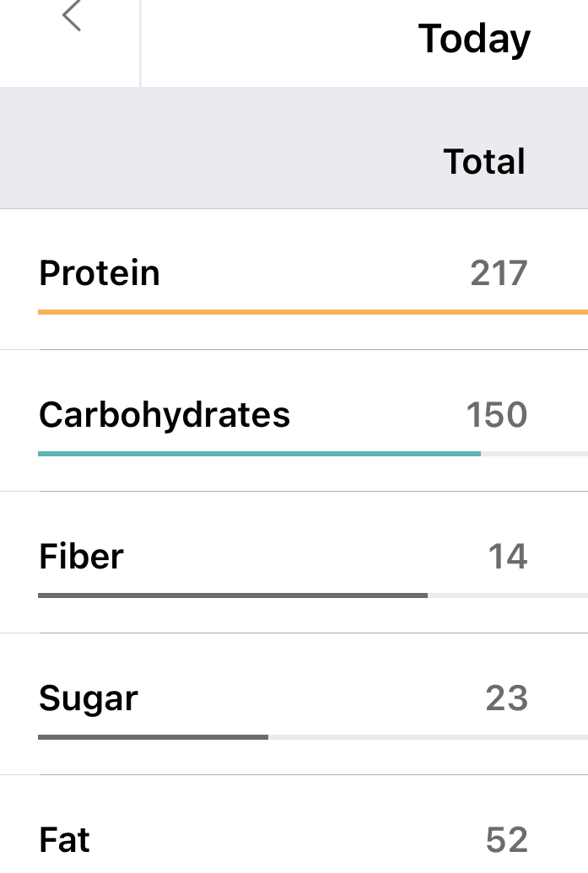Screen dimensions: 588x873
Task: Click unfilled portion of Sugar bar
Action: [x=428, y=737]
